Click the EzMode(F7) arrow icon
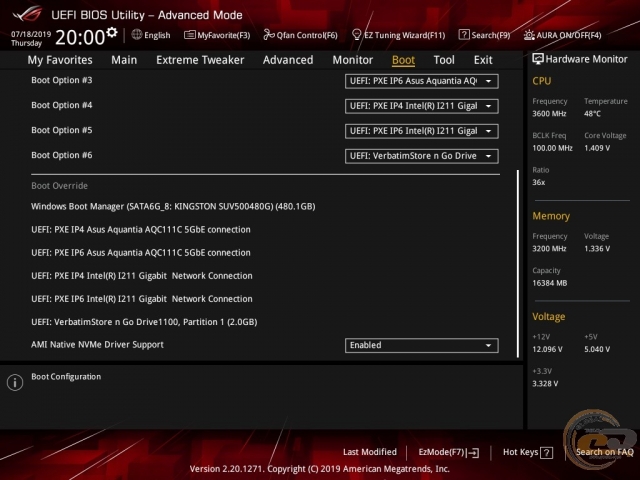Viewport: 640px width, 480px height. pyautogui.click(x=473, y=452)
